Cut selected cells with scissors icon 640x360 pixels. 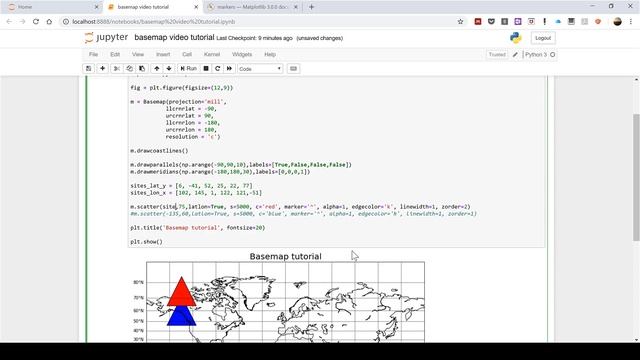[x=117, y=69]
